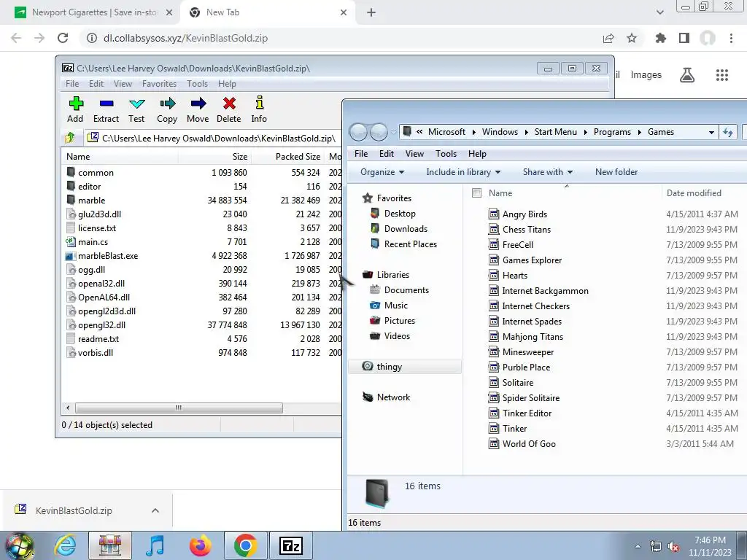Click 7-Zip scrollbar left arrow
The width and height of the screenshot is (747, 560).
68,408
